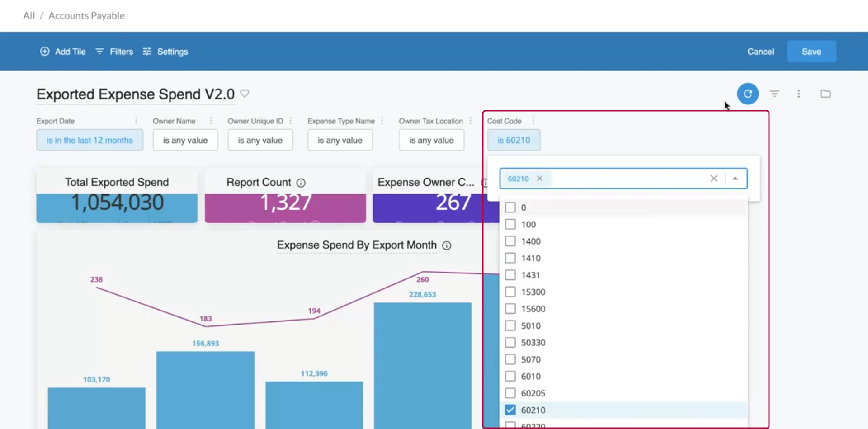Click the info icon beside Report Count

301,183
